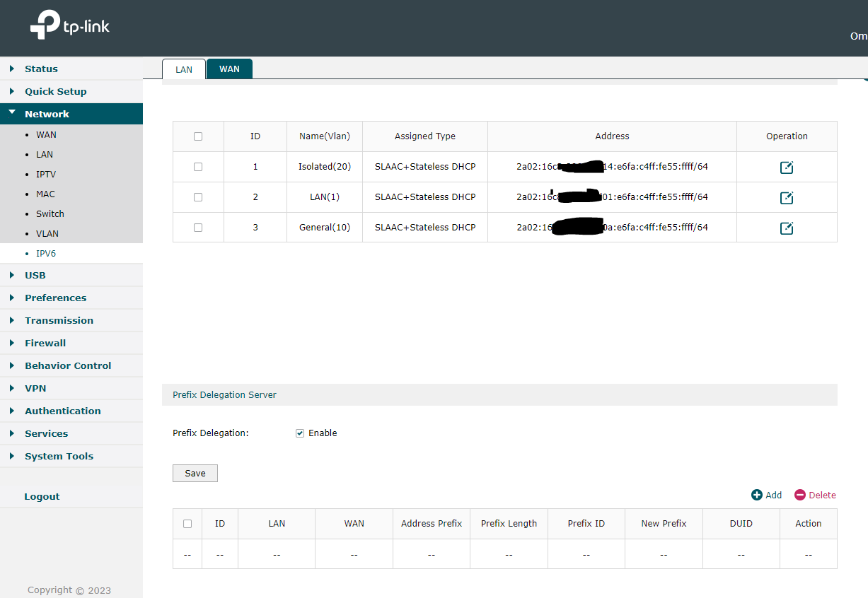Enable Prefix Delegation
Viewport: 868px width, 598px height.
tap(300, 433)
